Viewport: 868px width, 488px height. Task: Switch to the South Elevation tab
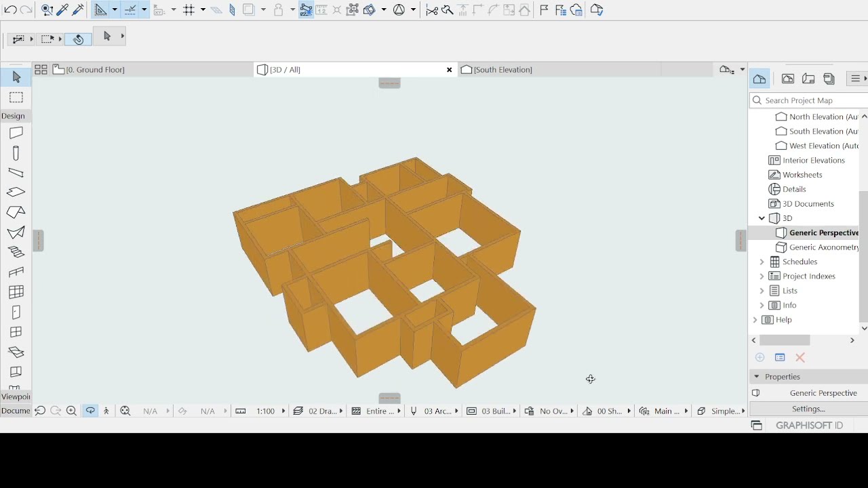559,69
